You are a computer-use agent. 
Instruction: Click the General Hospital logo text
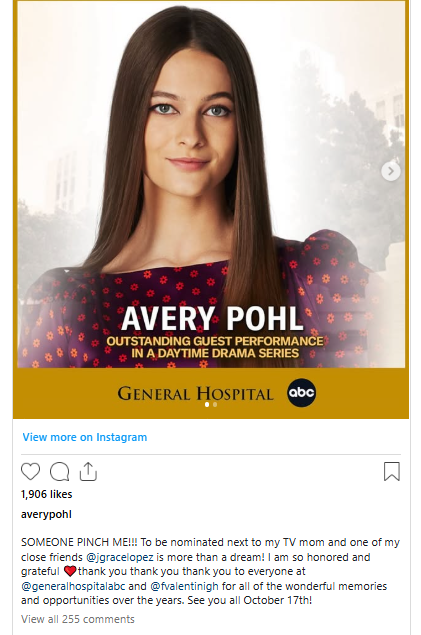click(196, 394)
